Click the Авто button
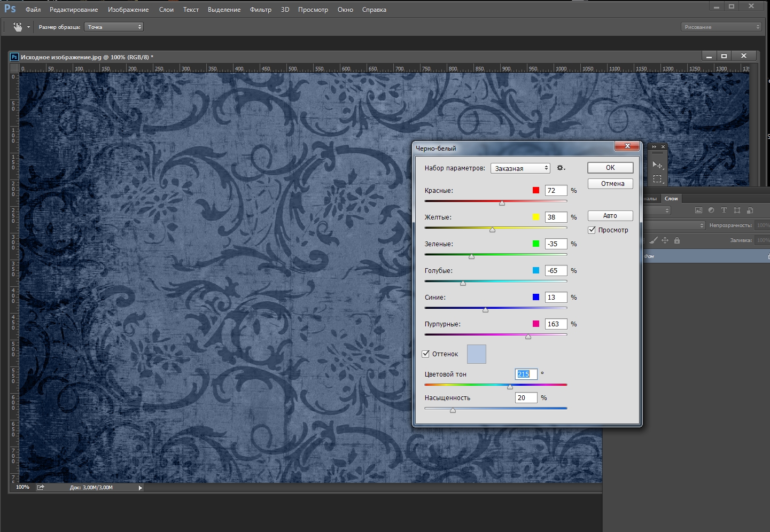 (610, 216)
